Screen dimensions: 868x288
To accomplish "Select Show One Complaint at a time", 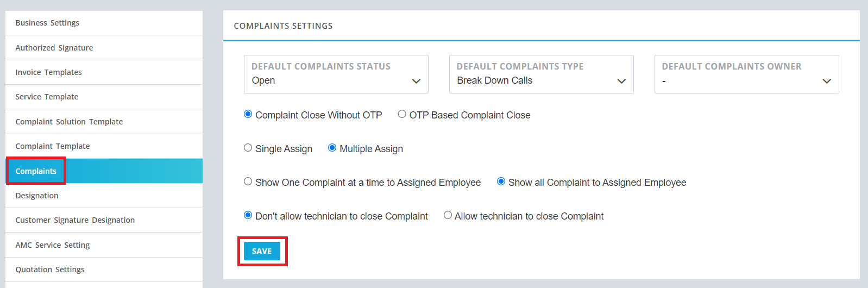I will click(x=248, y=181).
